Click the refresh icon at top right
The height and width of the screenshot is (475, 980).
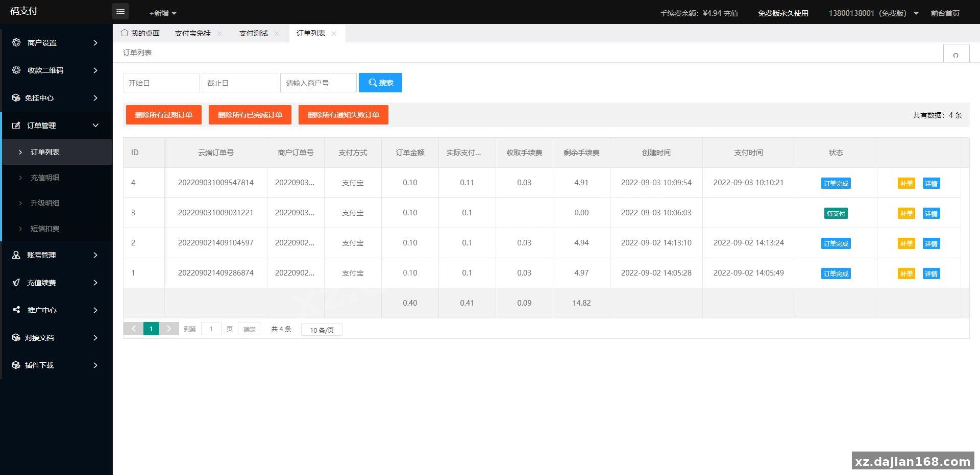coord(955,55)
